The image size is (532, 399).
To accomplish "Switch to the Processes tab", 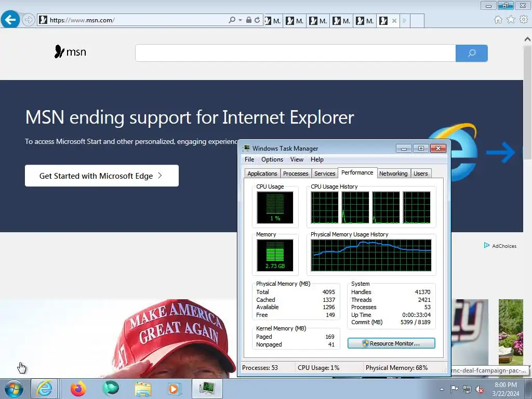I will (x=296, y=174).
